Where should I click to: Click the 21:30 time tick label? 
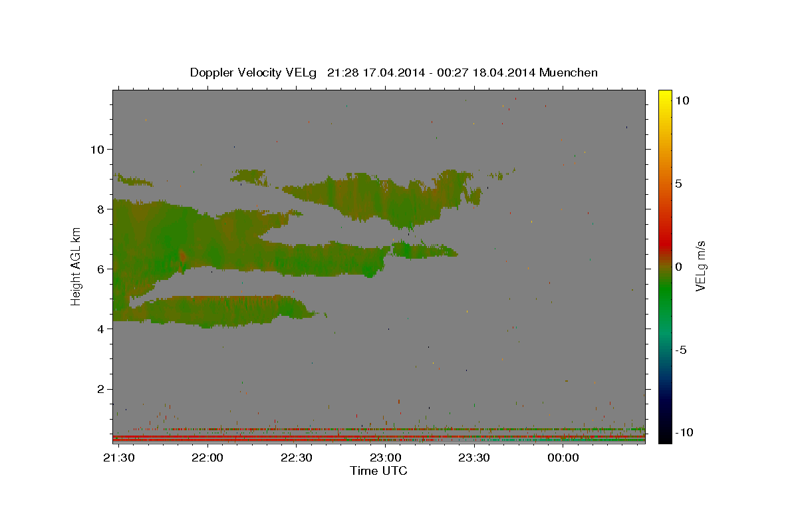coord(118,458)
